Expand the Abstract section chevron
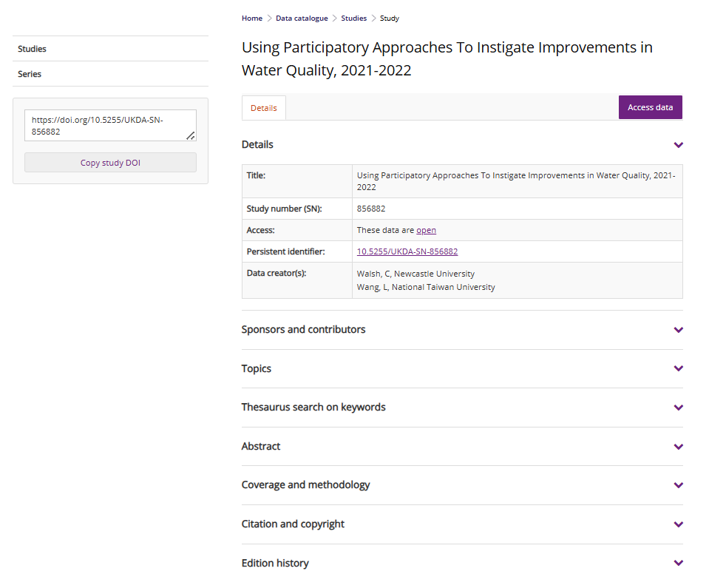 point(678,447)
